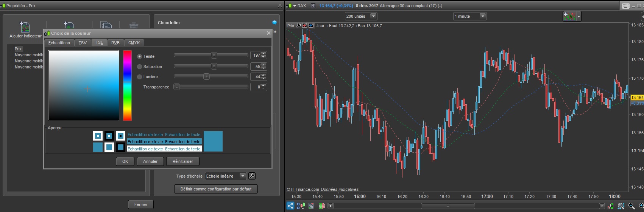Click the Annuler button
The width and height of the screenshot is (644, 212).
pyautogui.click(x=150, y=161)
